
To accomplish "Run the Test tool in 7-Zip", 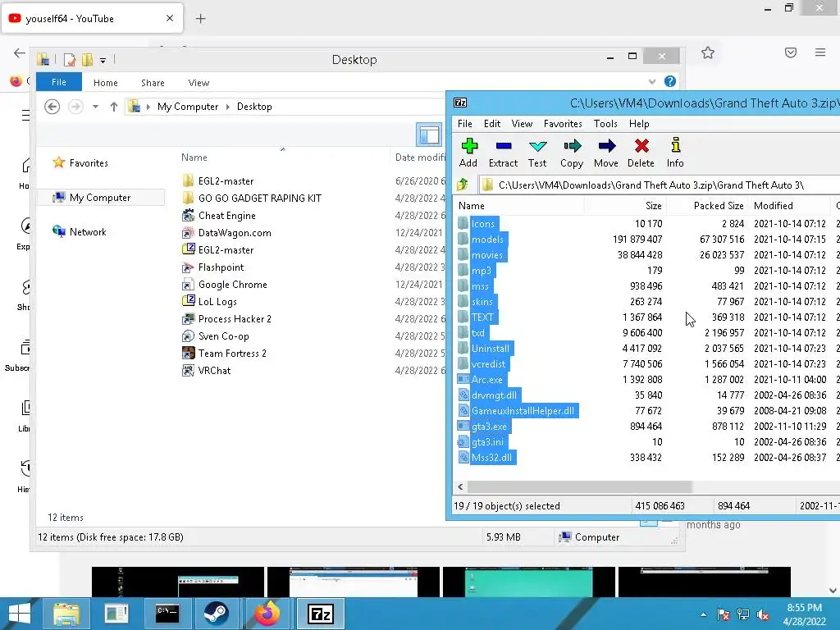I will (x=537, y=153).
